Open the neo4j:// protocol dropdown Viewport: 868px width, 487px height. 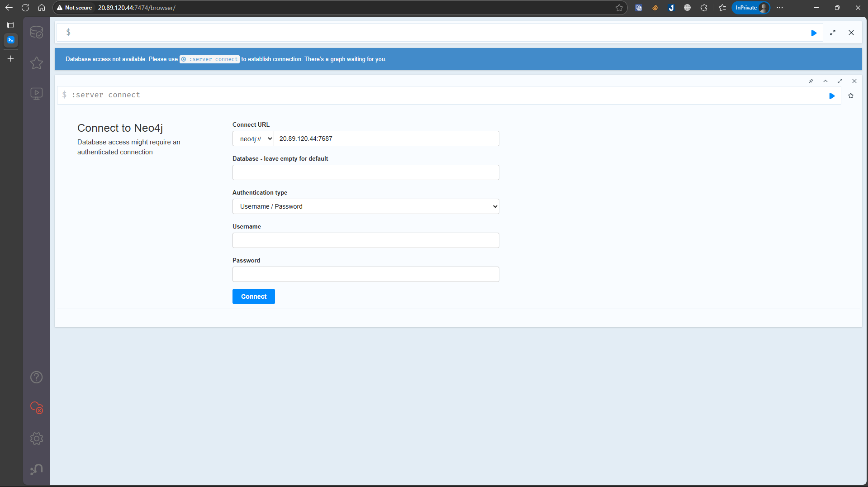click(x=253, y=138)
